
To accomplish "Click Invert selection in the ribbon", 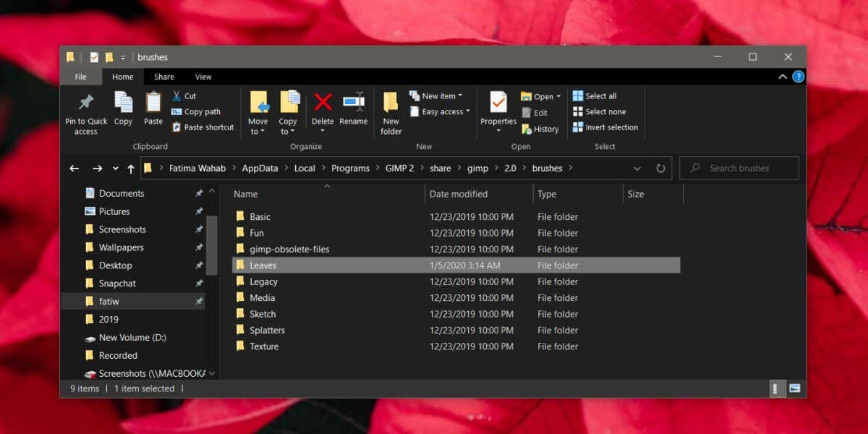I will 605,127.
